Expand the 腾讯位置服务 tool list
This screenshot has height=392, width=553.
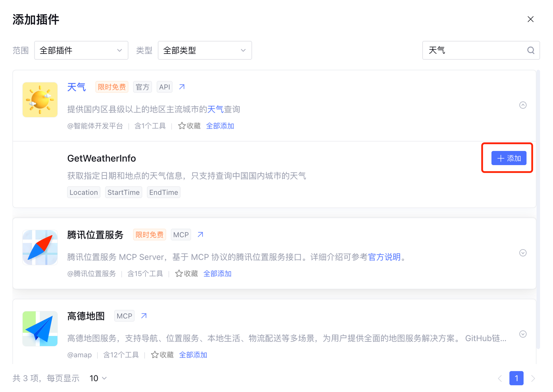click(523, 253)
